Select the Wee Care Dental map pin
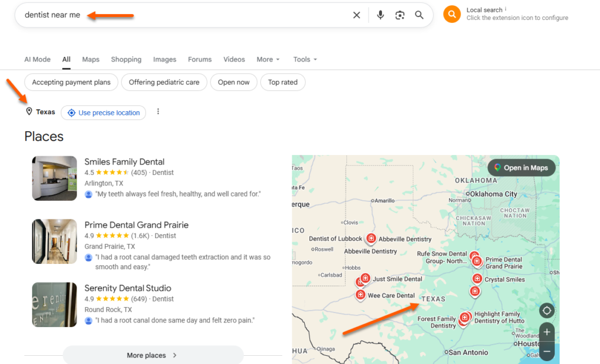 point(360,295)
